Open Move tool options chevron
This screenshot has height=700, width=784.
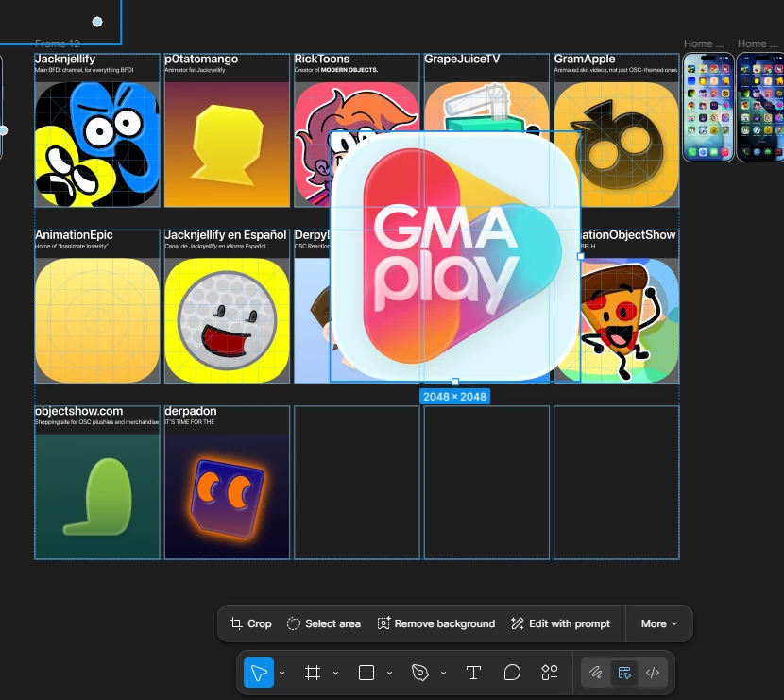[x=282, y=673]
